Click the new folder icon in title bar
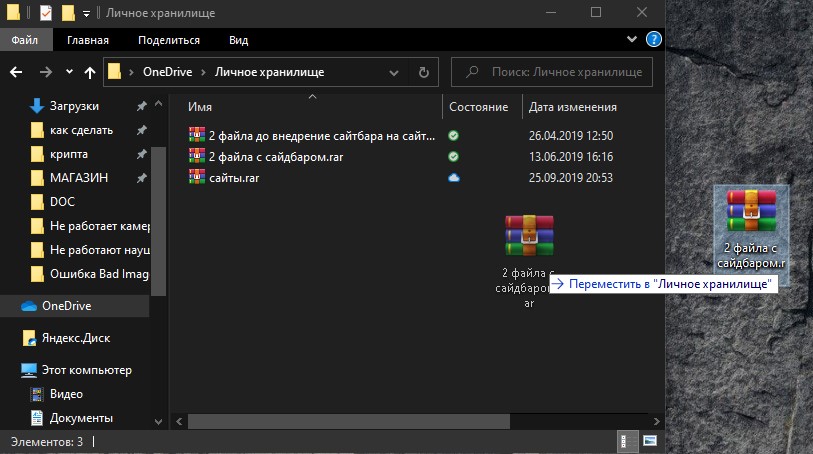The height and width of the screenshot is (454, 813). (68, 12)
